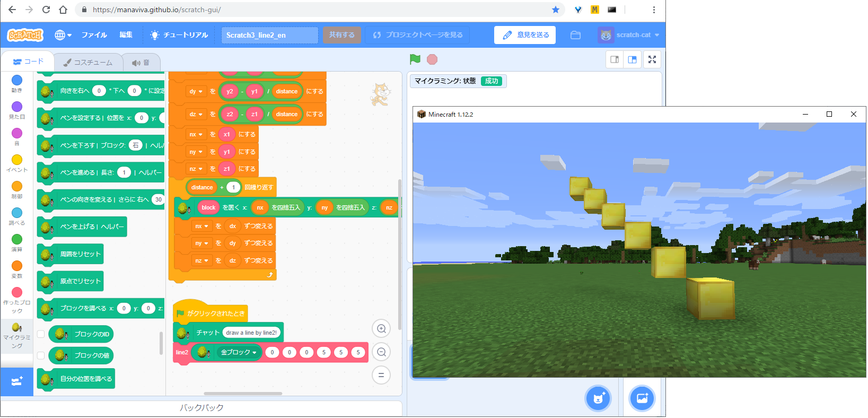Enable the ブロックのID checkbox
Viewport: 868px width, 418px height.
pos(41,334)
